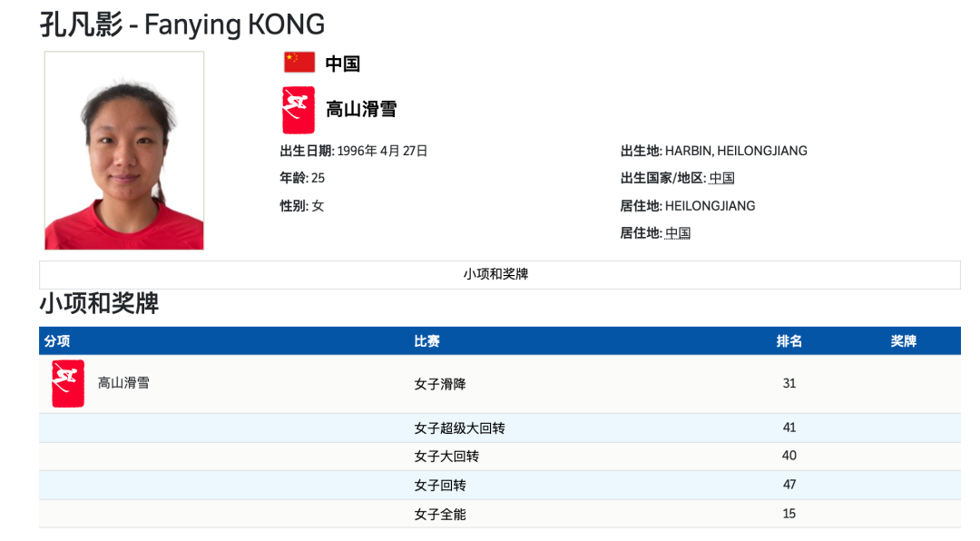Image resolution: width=980 pixels, height=541 pixels.
Task: Open the 女子大回转 event entry
Action: point(446,456)
